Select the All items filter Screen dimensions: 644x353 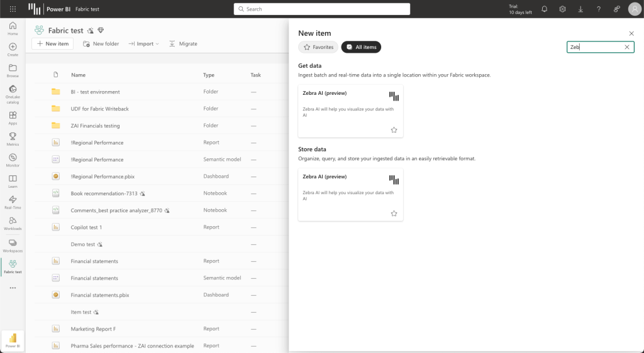(x=361, y=47)
